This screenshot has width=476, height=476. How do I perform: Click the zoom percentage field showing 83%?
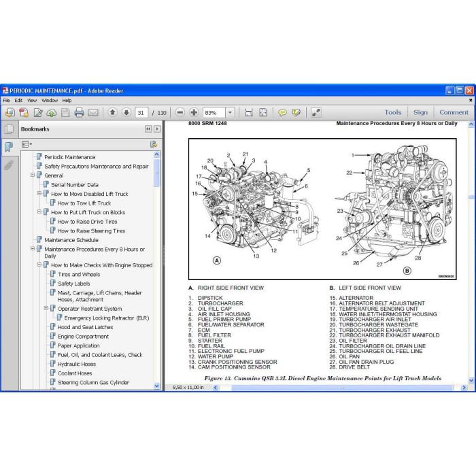pyautogui.click(x=214, y=113)
